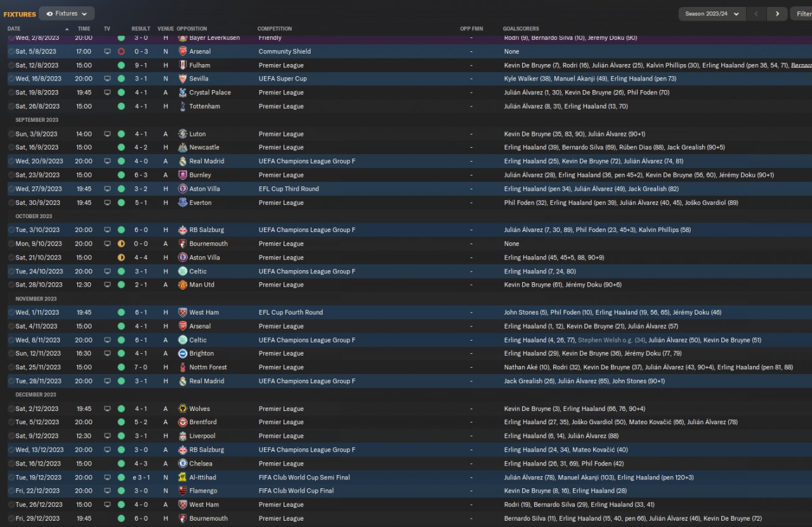Click the Brentford club badge

point(183,422)
